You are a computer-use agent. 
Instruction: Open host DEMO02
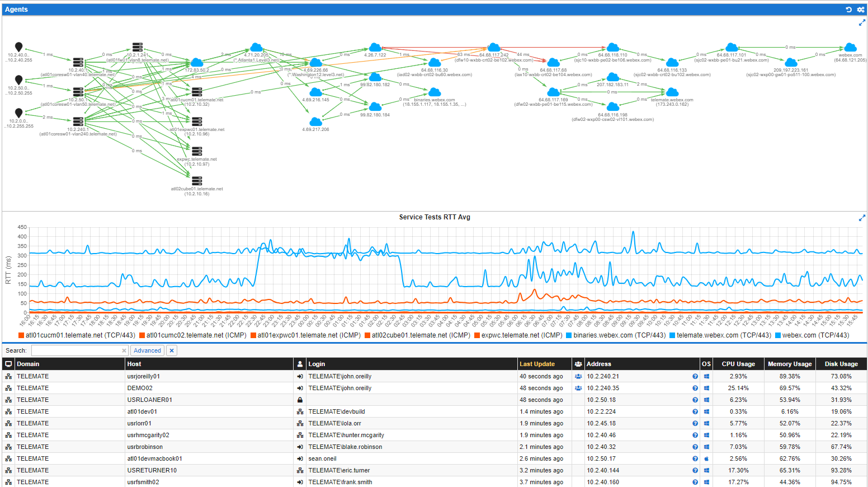(140, 388)
